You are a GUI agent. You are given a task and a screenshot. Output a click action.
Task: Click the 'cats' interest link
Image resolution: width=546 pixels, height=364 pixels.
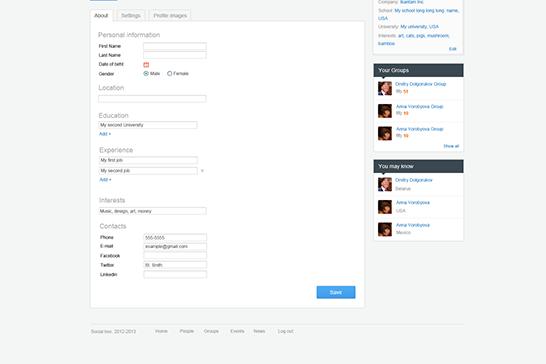coord(410,36)
